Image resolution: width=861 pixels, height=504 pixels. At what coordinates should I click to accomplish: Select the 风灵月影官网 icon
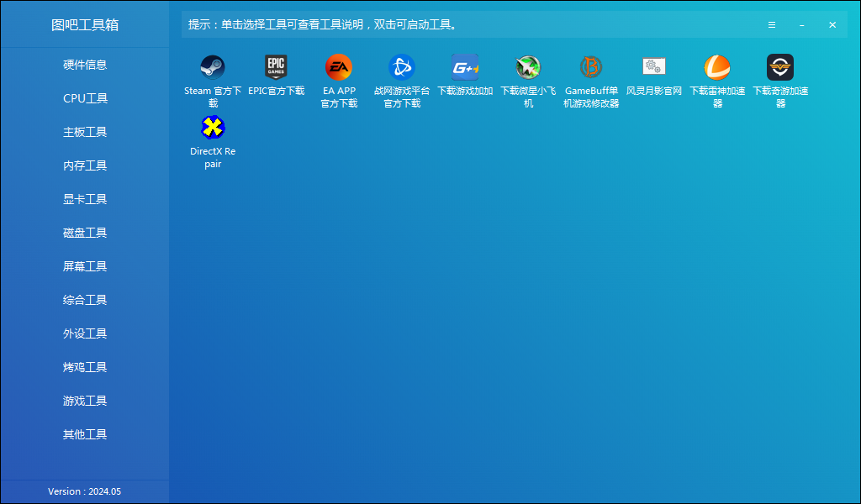[654, 67]
